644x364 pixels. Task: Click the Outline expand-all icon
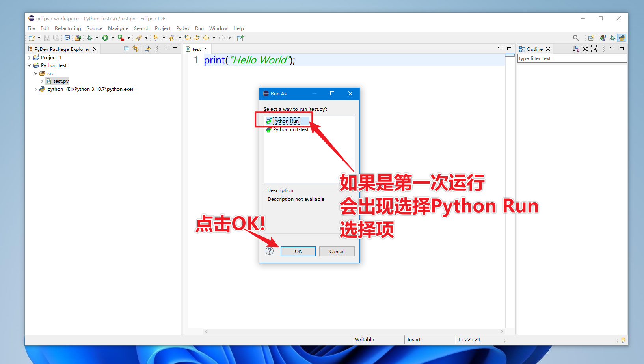coord(594,49)
